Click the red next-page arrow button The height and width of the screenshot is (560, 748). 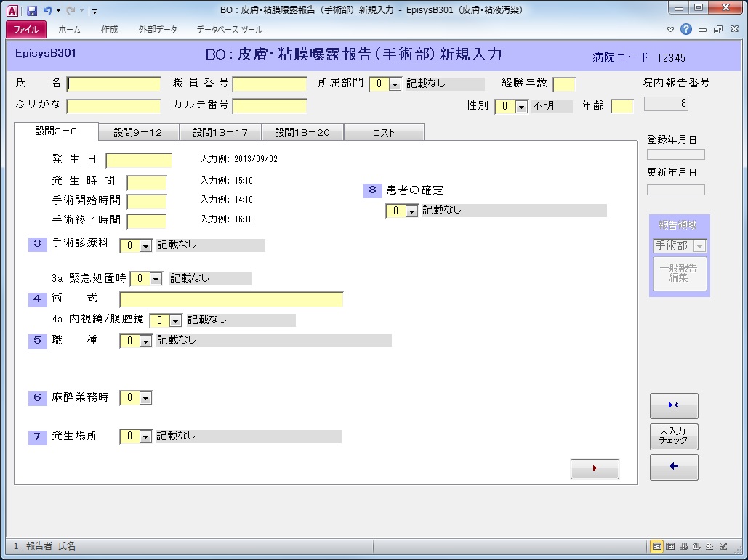[595, 469]
